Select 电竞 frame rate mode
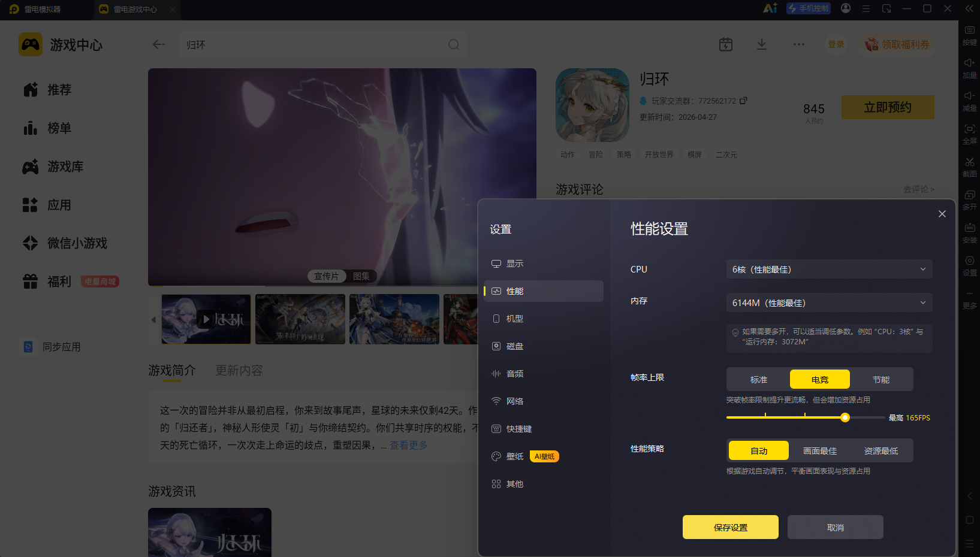 point(820,379)
